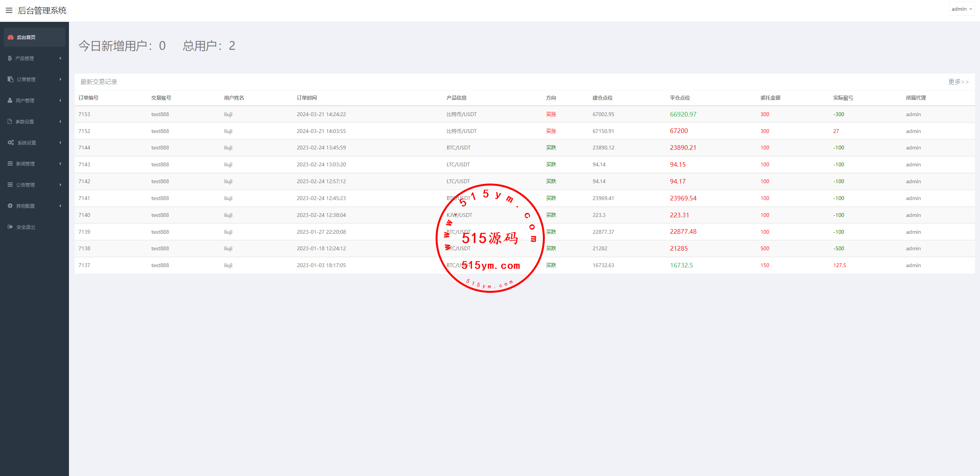Click order row 7153
This screenshot has height=476, width=980.
point(84,114)
